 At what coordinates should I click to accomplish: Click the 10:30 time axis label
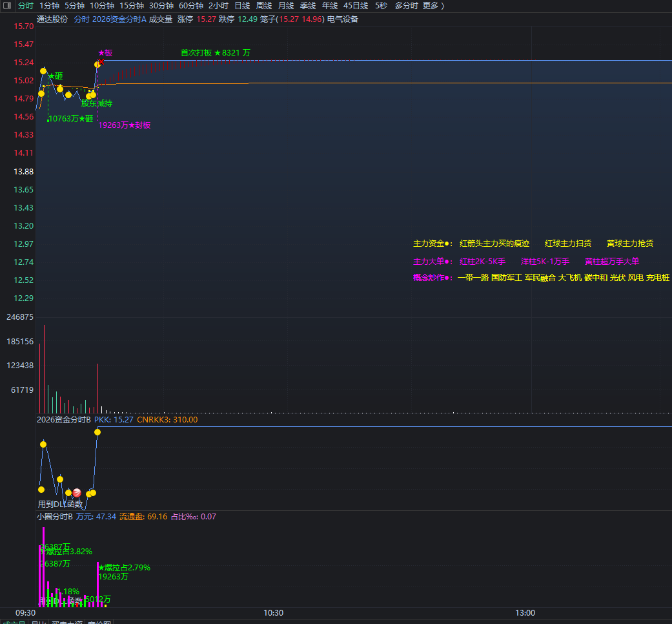coord(273,612)
